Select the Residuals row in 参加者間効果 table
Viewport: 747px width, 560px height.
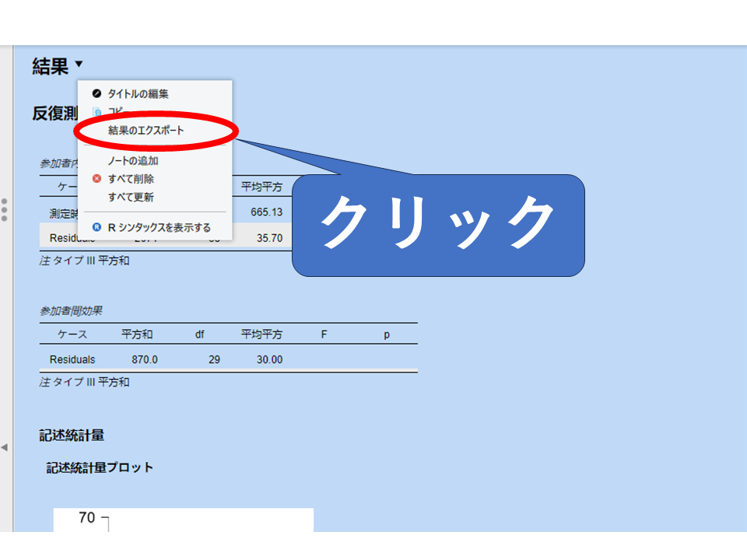[x=72, y=359]
